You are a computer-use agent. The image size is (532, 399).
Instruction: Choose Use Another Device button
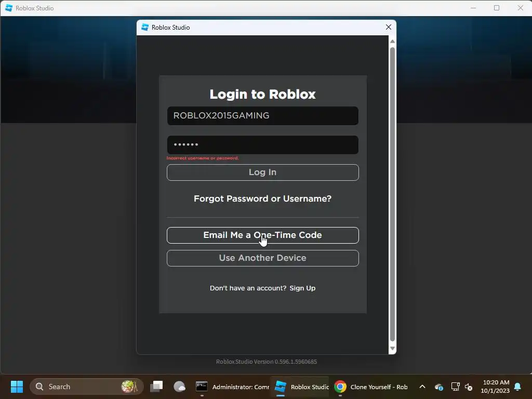(x=262, y=258)
